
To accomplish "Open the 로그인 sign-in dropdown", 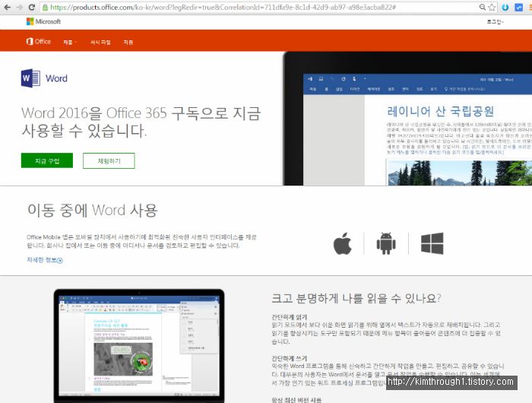I will tap(496, 22).
